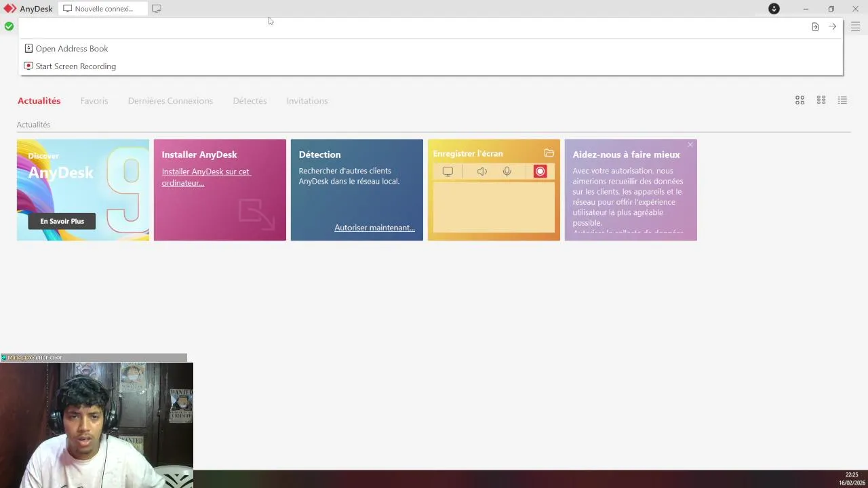Click the red record button on card
Screen dimensions: 868x488
coord(540,171)
